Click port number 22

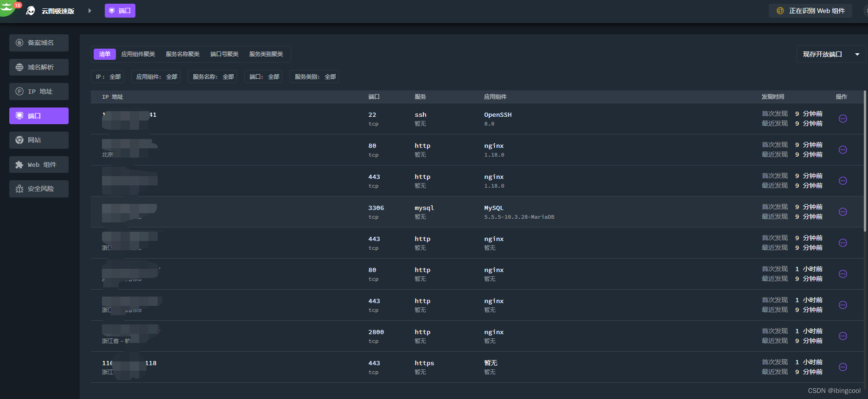coord(372,114)
